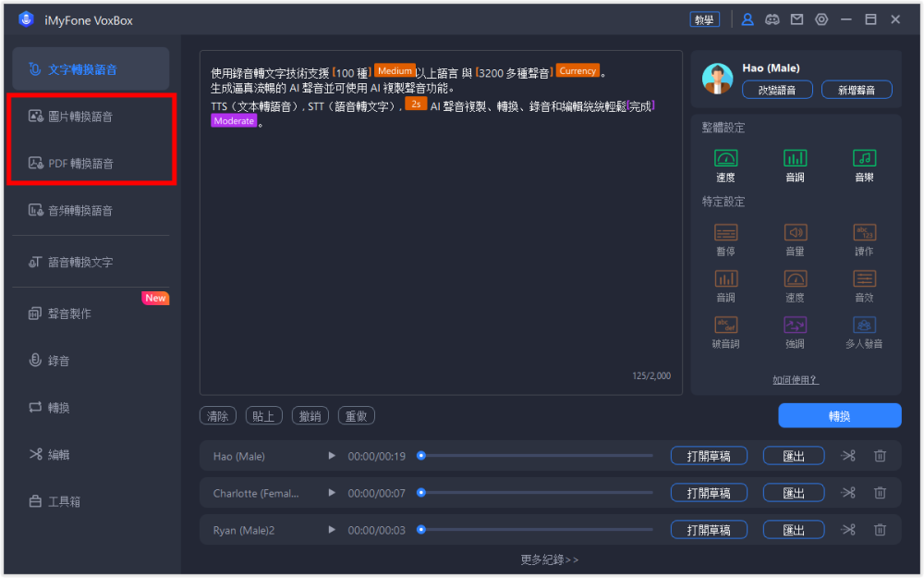Click the 撤銷 undo button
Screen dimensions: 924x578
click(x=310, y=416)
